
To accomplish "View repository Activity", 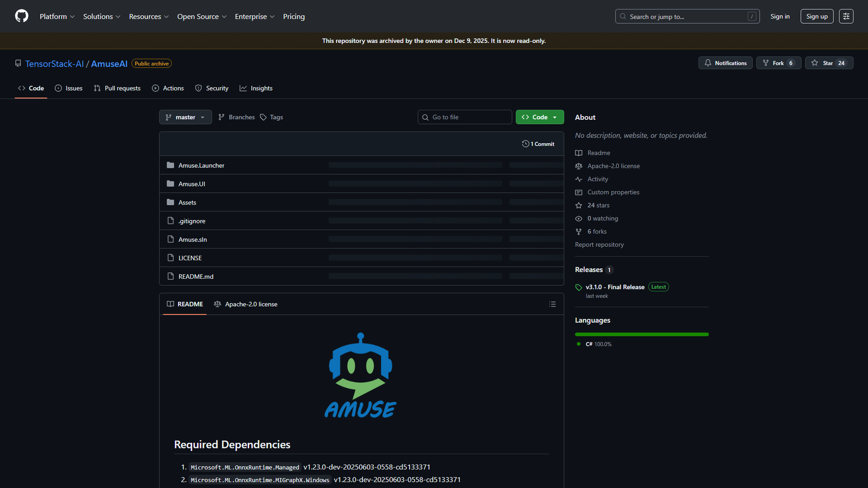I will [598, 179].
